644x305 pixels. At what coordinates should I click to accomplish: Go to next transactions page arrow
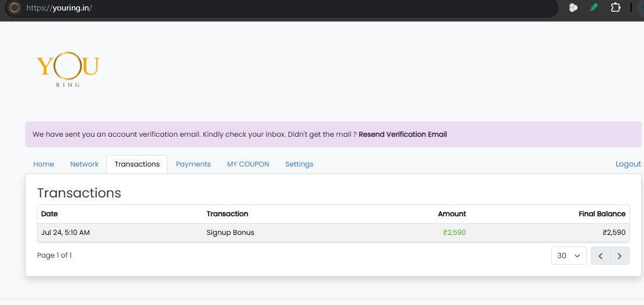tap(619, 256)
